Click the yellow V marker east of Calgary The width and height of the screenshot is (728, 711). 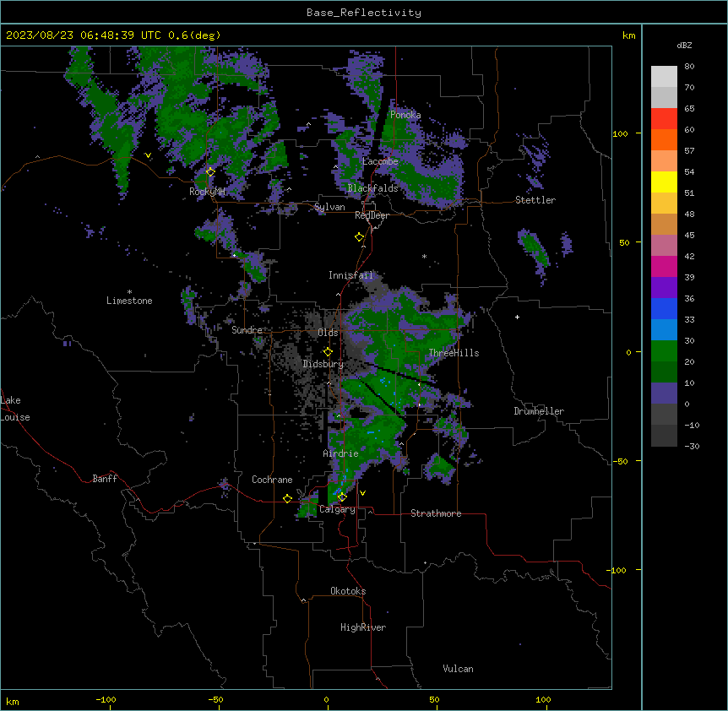tap(362, 493)
